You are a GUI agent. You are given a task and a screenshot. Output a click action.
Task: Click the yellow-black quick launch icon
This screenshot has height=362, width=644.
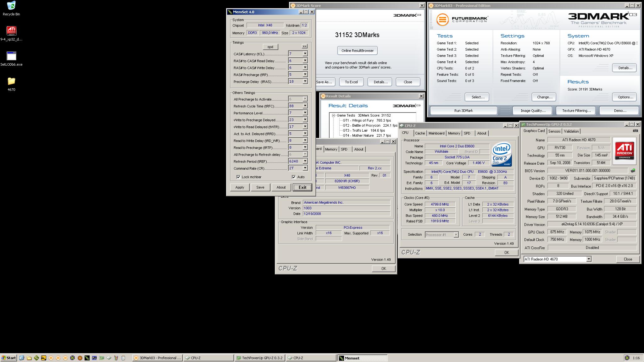pyautogui.click(x=43, y=358)
